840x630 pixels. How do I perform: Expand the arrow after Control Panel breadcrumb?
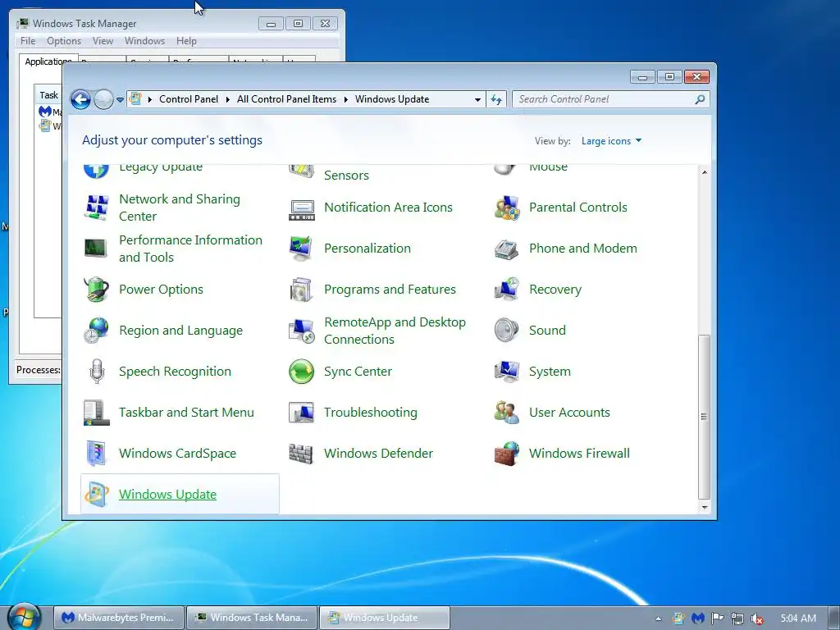228,99
